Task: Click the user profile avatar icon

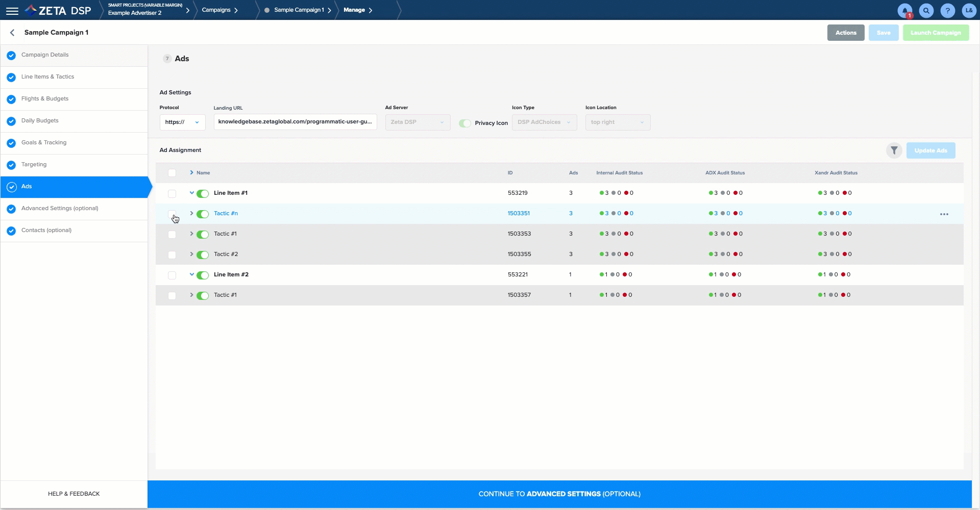Action: pos(968,11)
